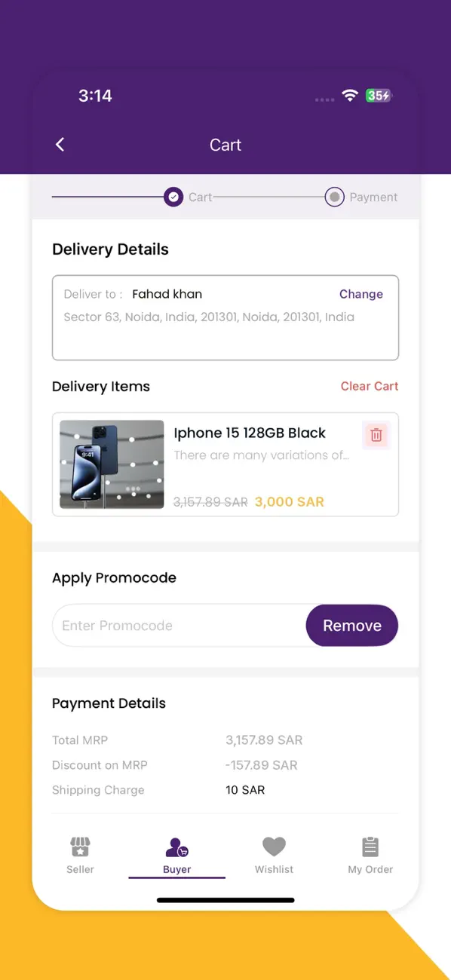Select the Seller tab icon
This screenshot has height=980, width=451.
click(79, 847)
